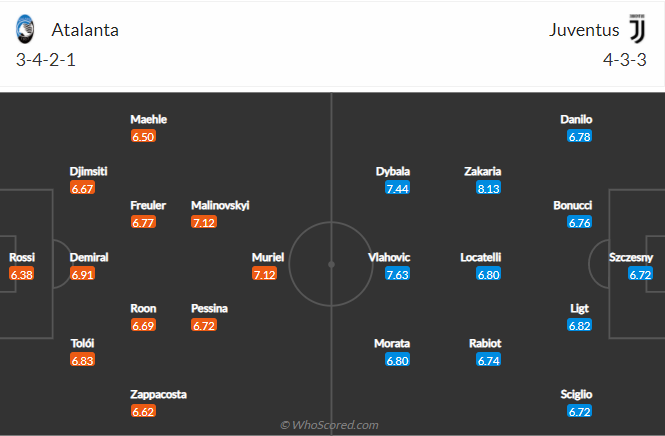Click Muriel's 7.12 rating badge
The width and height of the screenshot is (665, 436).
coord(265,274)
